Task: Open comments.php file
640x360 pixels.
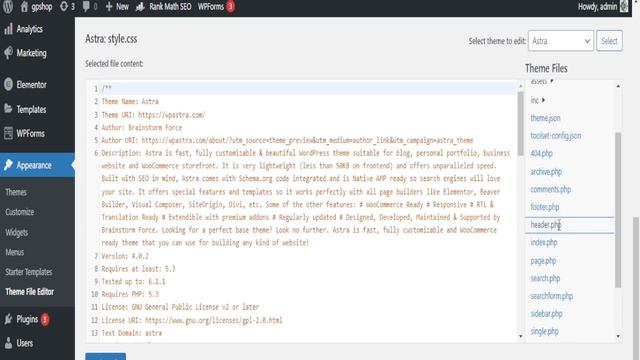Action: click(551, 189)
